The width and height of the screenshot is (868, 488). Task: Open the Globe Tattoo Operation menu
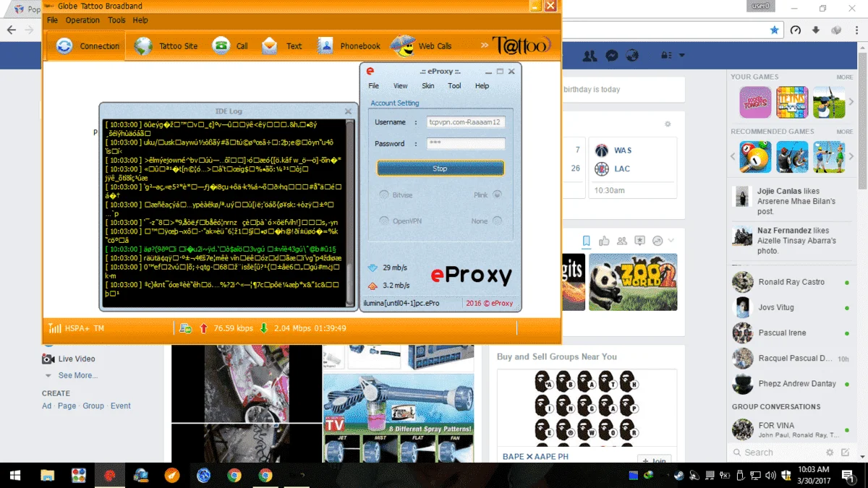pyautogui.click(x=82, y=20)
